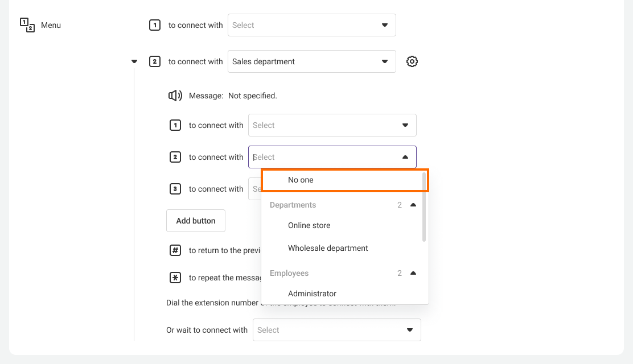Click the top-level key 2 icon
The image size is (633, 364).
pos(155,61)
